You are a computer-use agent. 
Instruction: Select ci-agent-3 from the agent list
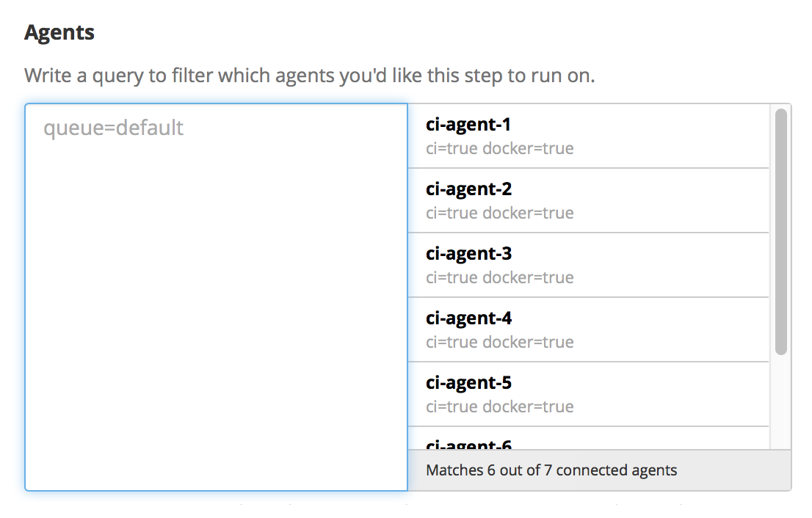click(x=587, y=265)
